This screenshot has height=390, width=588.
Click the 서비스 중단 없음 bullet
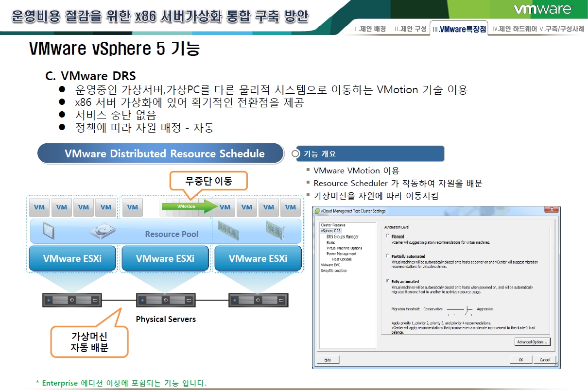pos(116,115)
